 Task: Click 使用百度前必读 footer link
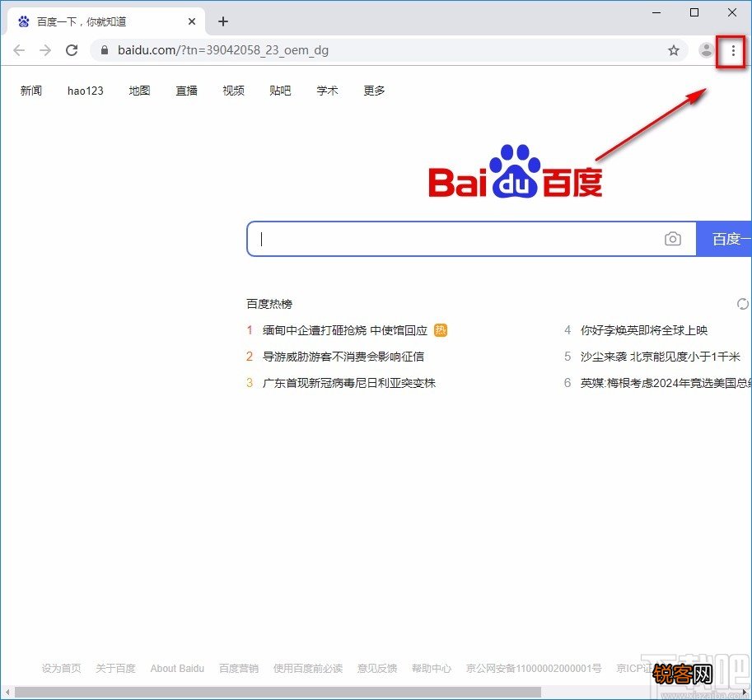[308, 669]
